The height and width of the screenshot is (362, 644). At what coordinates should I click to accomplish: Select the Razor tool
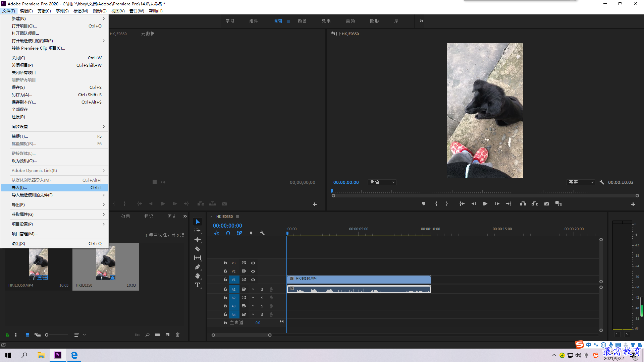click(x=198, y=249)
